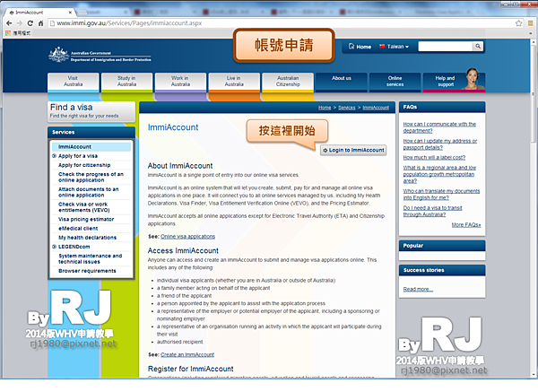Open Browser requirements sidebar link

point(87,271)
